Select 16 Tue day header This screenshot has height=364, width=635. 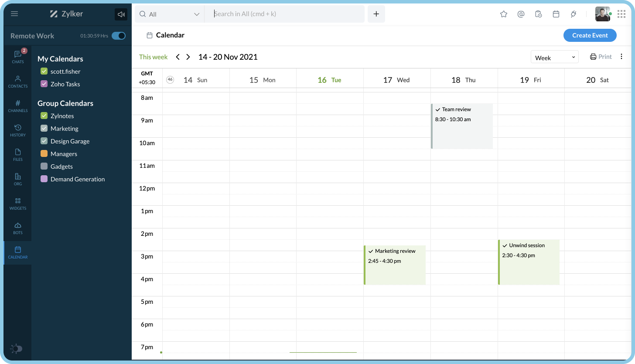(x=330, y=80)
